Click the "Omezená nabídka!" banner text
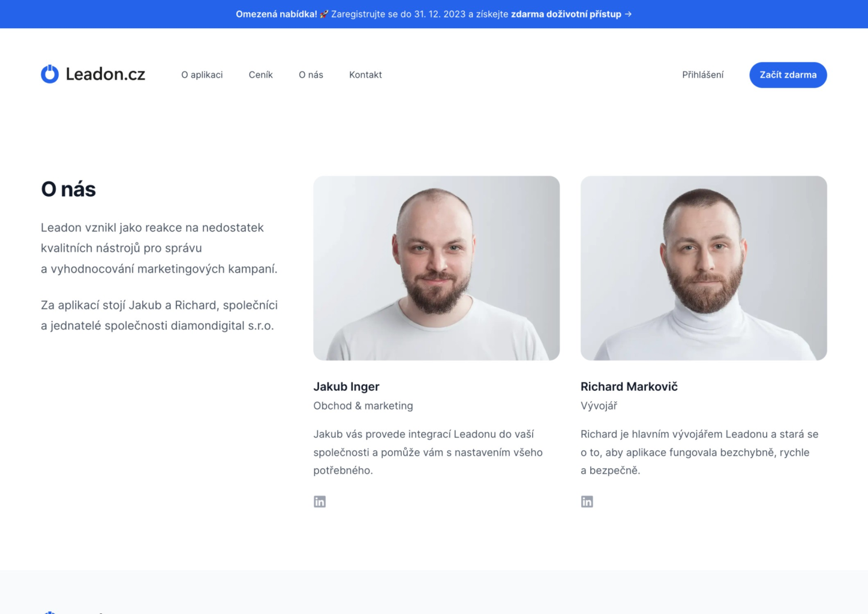 coord(276,14)
